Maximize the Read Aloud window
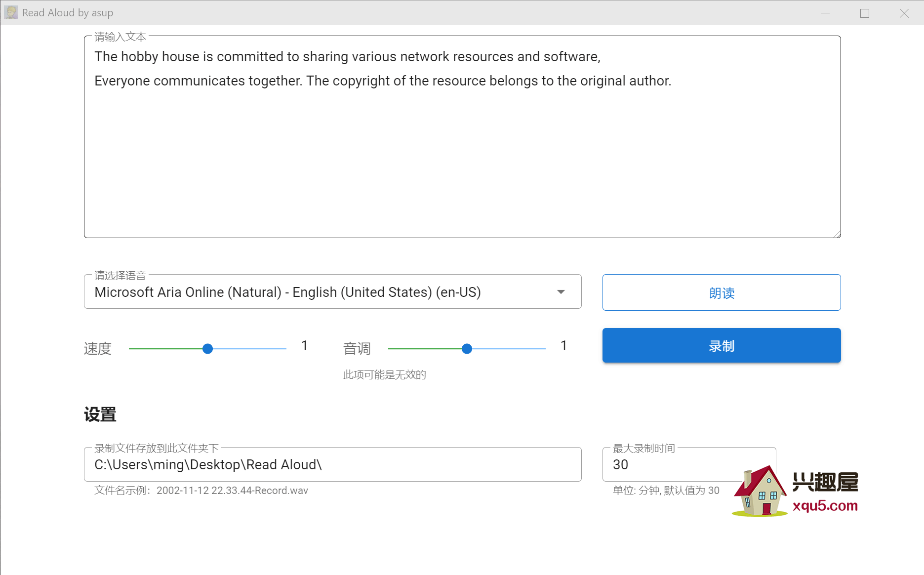Viewport: 924px width, 575px height. click(865, 13)
